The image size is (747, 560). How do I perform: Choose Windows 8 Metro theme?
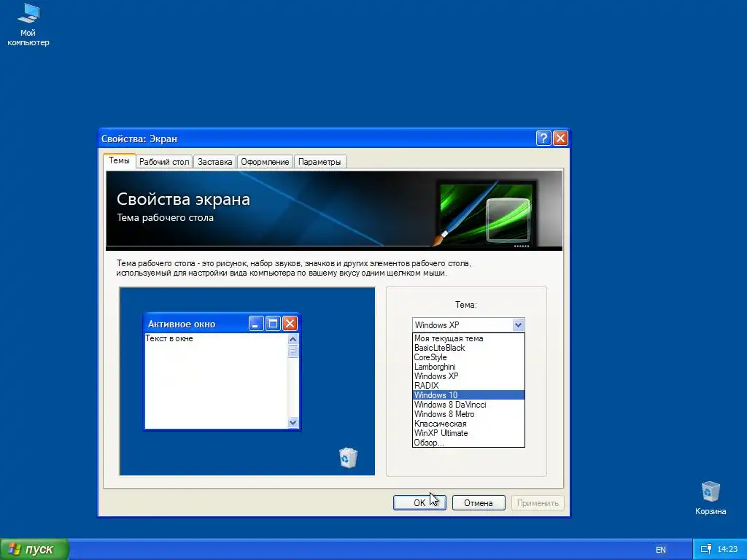coord(468,414)
